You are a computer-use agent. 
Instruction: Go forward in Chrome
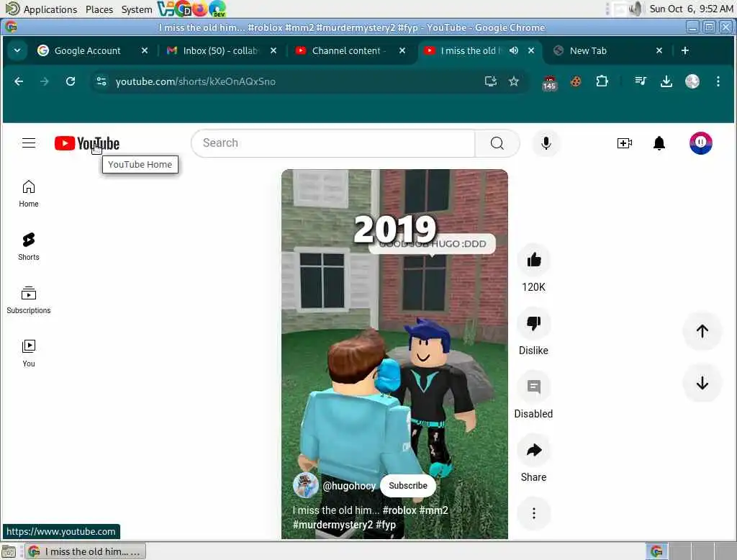click(x=44, y=81)
